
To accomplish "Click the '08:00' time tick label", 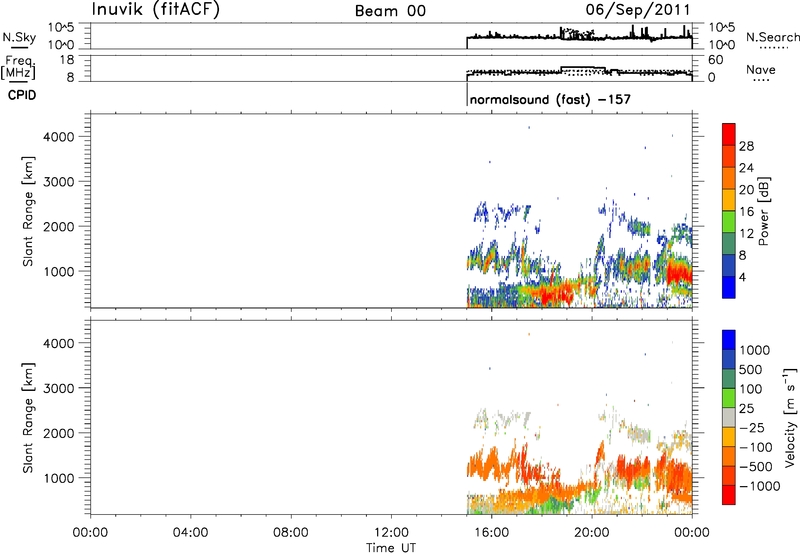I will (291, 533).
